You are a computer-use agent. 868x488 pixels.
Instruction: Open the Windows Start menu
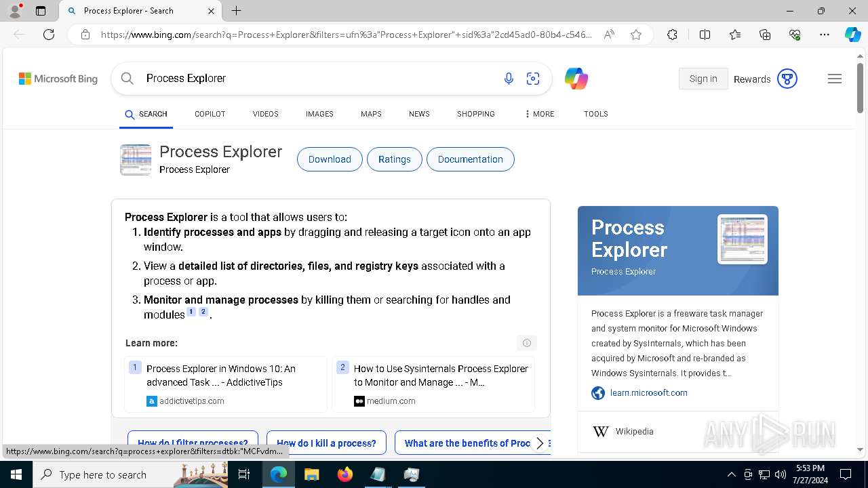[16, 474]
